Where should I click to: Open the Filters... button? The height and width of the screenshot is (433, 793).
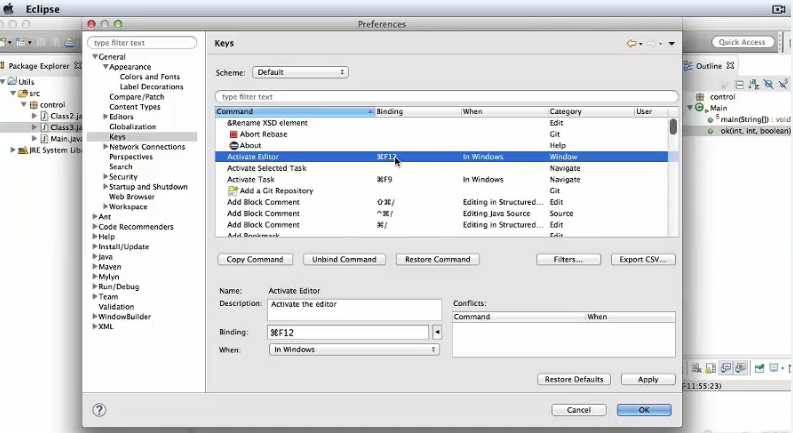click(x=568, y=259)
